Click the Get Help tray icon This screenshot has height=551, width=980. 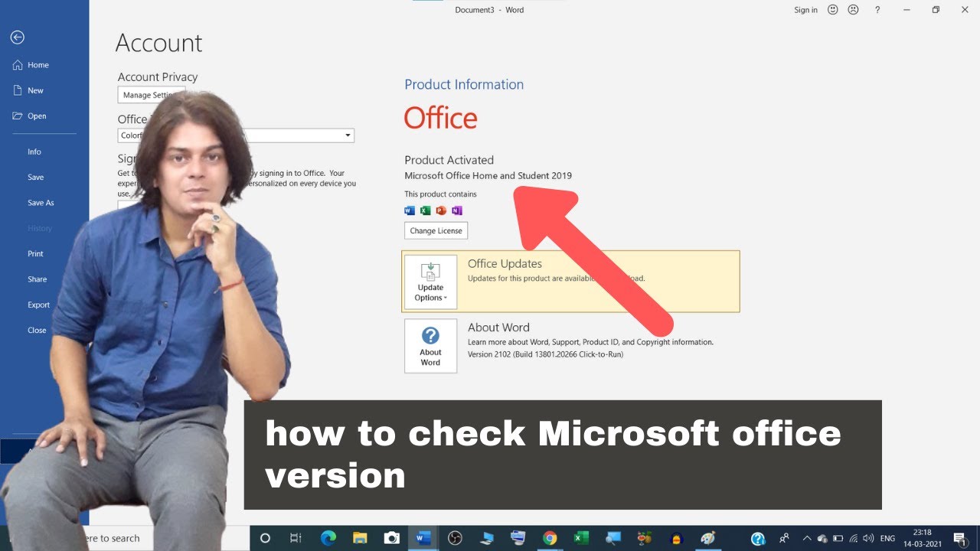point(757,538)
